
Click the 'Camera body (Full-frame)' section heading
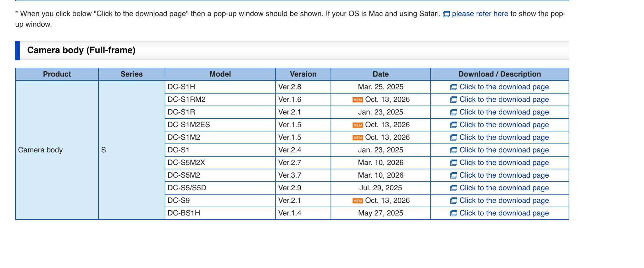pyautogui.click(x=81, y=50)
